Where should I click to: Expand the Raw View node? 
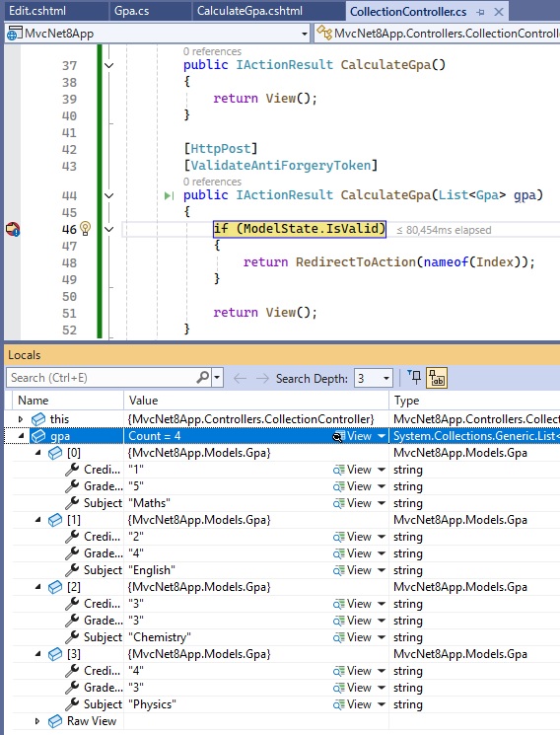37,721
